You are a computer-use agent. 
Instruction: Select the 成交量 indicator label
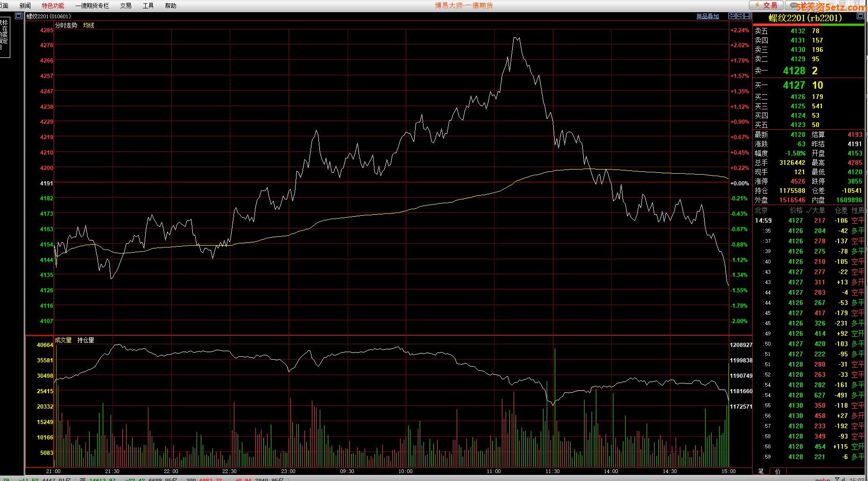coord(63,340)
